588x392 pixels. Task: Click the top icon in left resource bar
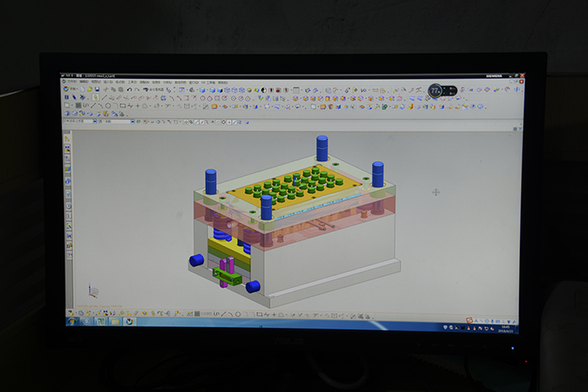tap(67, 139)
